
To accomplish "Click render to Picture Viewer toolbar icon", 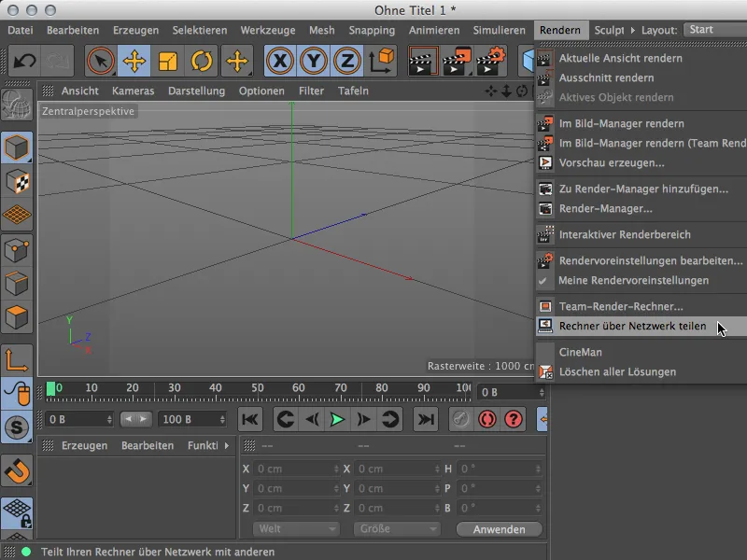I will [x=457, y=61].
